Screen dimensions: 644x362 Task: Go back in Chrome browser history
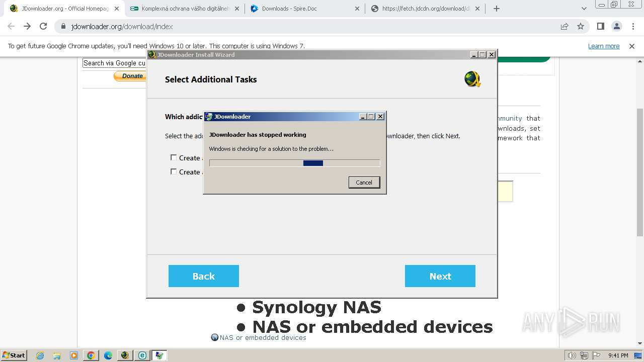pyautogui.click(x=11, y=27)
